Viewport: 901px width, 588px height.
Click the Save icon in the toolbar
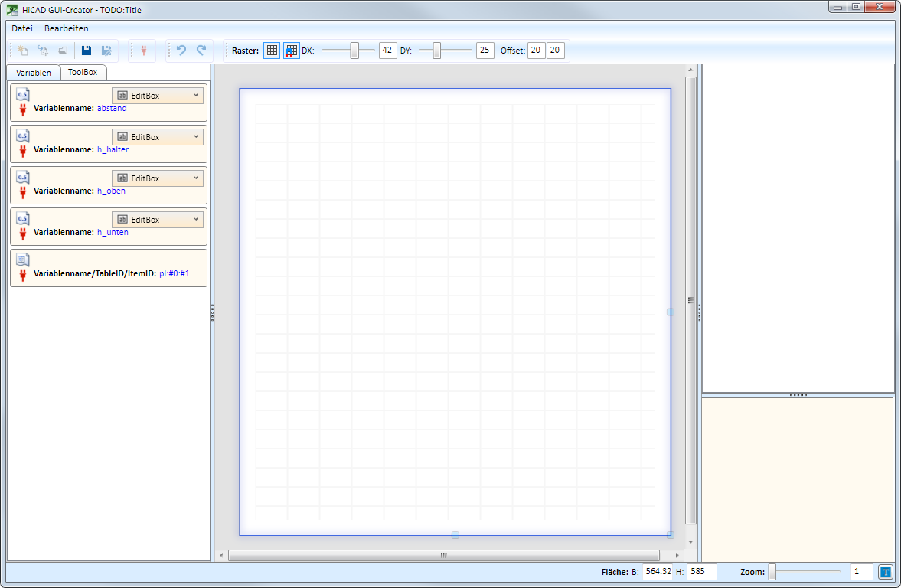pos(87,51)
